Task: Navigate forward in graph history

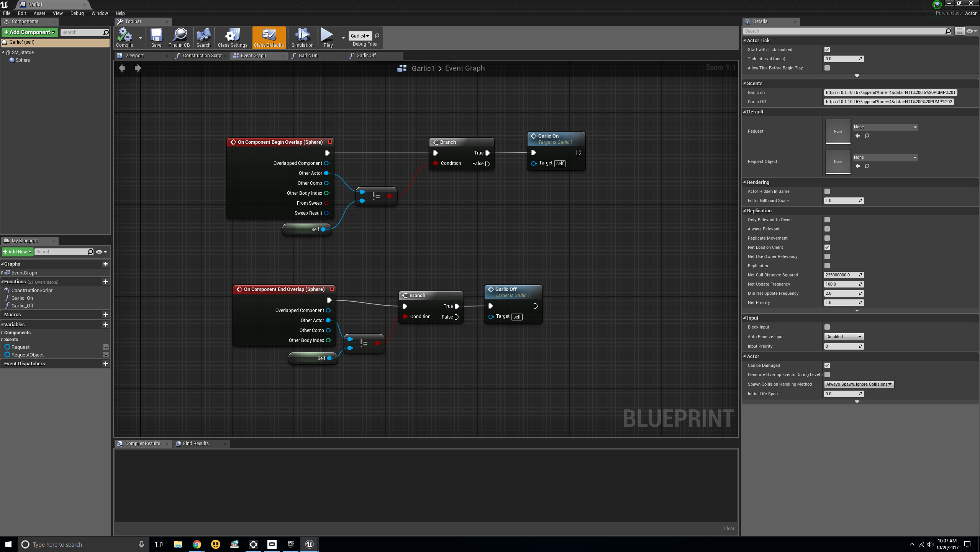Action: pyautogui.click(x=138, y=68)
